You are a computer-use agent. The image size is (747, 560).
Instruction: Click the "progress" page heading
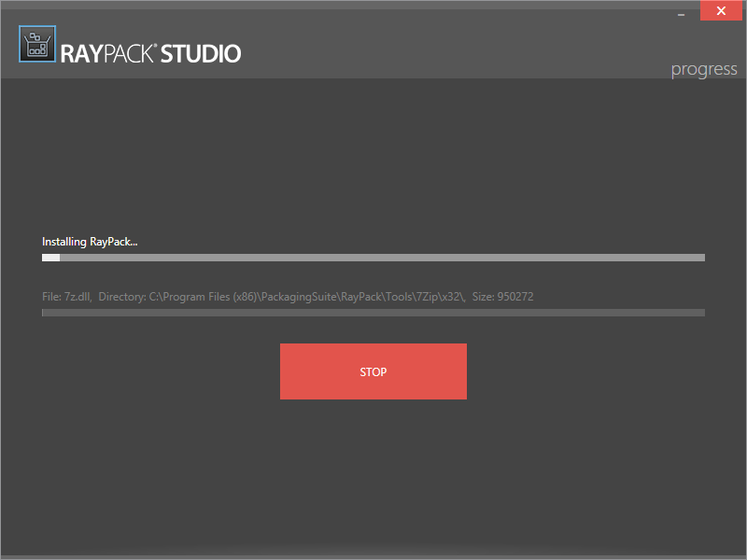point(703,70)
